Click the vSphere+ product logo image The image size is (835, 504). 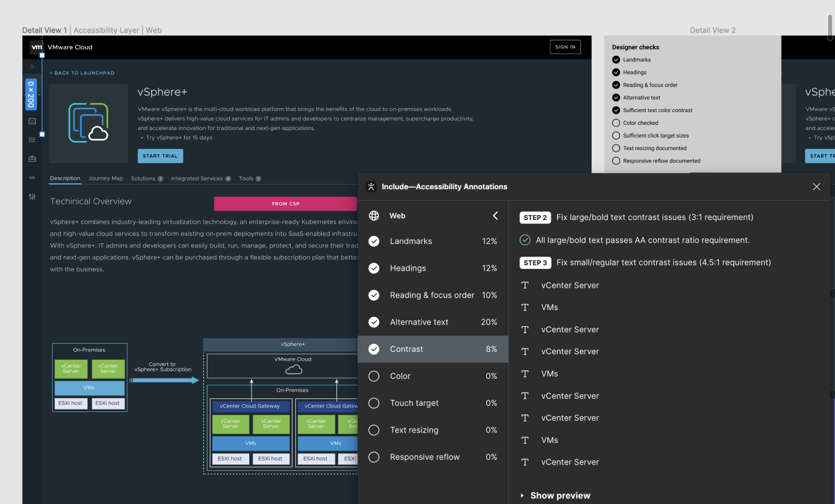pyautogui.click(x=88, y=123)
